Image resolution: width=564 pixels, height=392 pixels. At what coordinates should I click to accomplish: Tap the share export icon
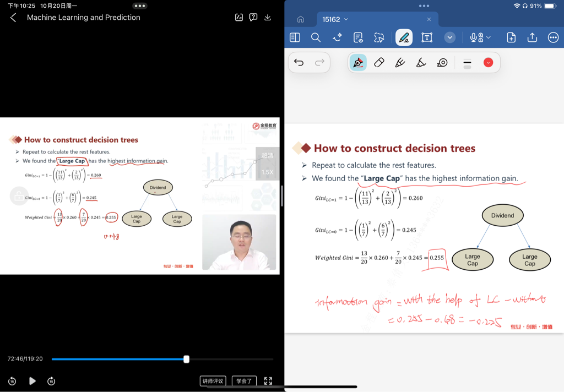(x=532, y=37)
